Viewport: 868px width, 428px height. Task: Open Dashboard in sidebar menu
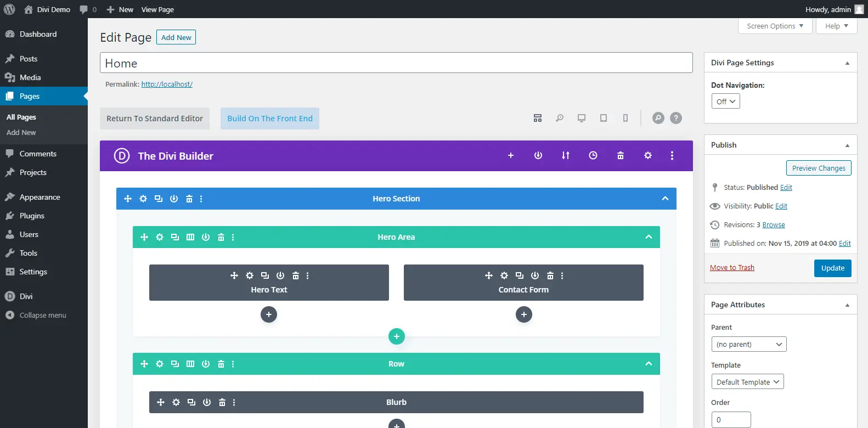pyautogui.click(x=44, y=34)
